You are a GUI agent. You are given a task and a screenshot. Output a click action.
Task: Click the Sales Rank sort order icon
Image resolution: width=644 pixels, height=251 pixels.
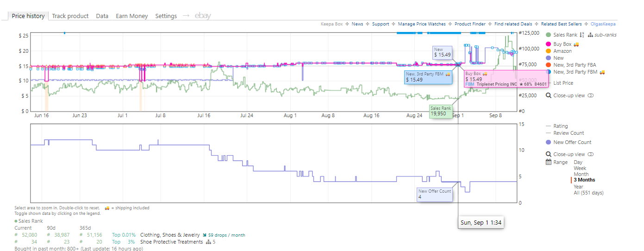(582, 35)
